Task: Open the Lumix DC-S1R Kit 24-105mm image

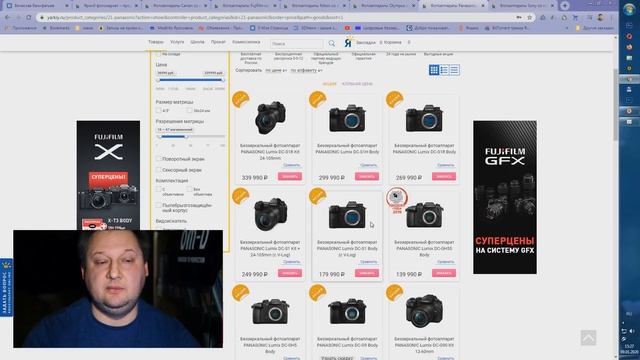Action: click(270, 118)
